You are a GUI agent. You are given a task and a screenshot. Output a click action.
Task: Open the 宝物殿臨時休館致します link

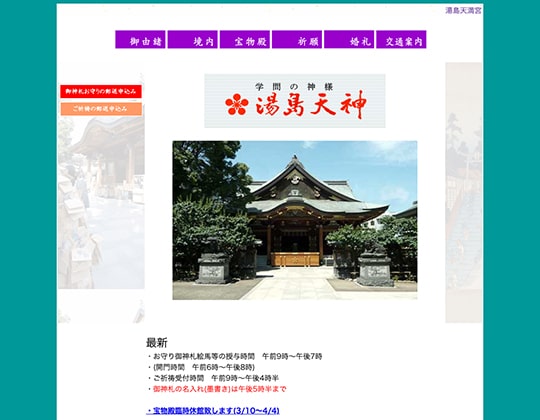click(x=213, y=411)
